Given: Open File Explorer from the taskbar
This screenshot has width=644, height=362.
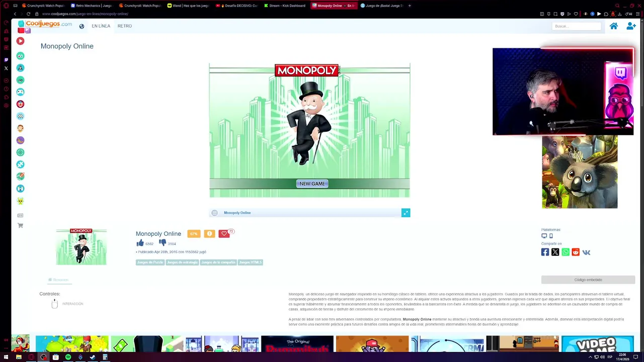Looking at the screenshot, I should click(19, 357).
